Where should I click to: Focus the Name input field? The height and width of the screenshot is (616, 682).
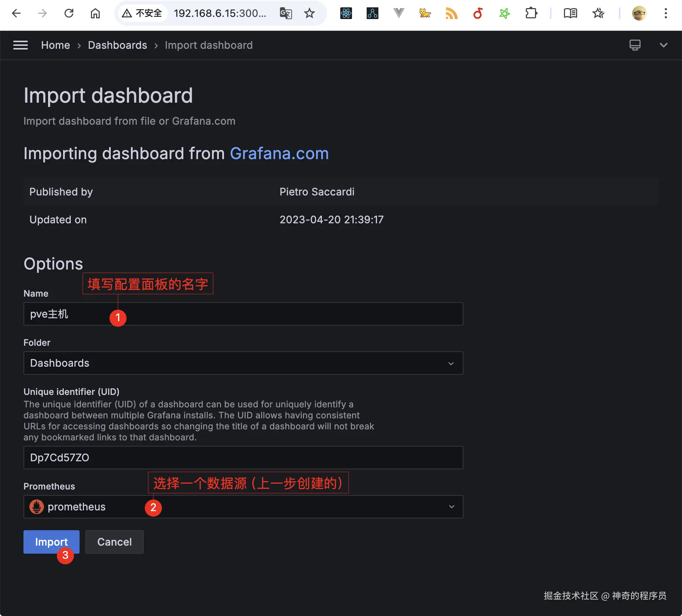click(243, 314)
